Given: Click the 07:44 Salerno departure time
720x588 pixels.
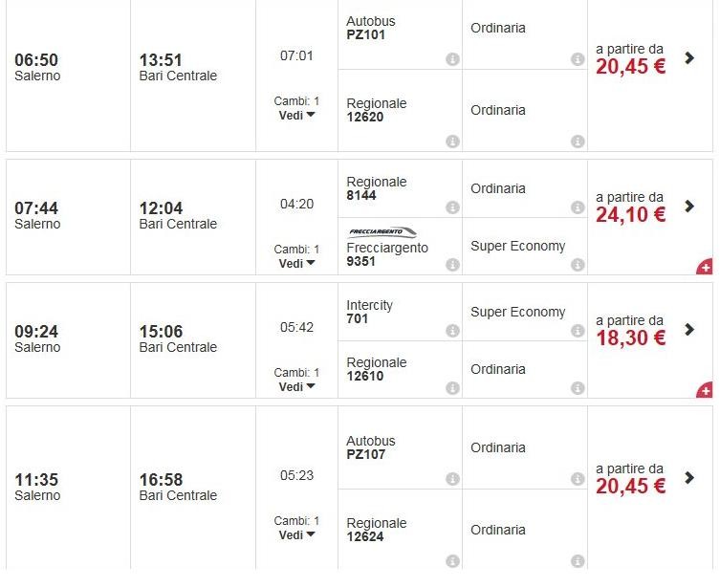Looking at the screenshot, I should click(x=37, y=208).
